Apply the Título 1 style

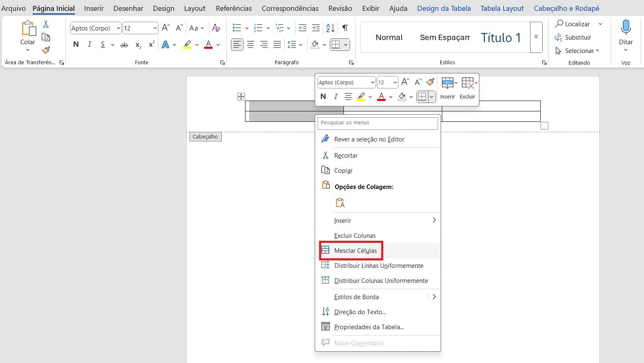(x=501, y=38)
